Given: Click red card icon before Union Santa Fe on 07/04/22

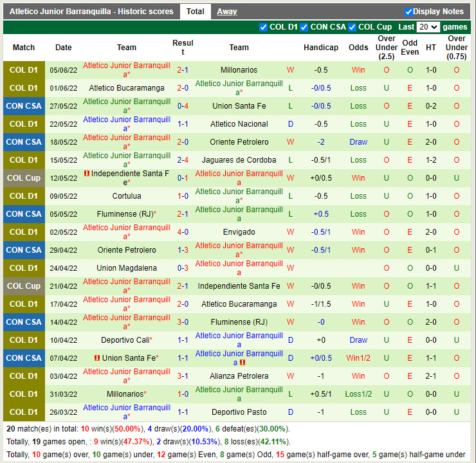Looking at the screenshot, I should [x=97, y=358].
